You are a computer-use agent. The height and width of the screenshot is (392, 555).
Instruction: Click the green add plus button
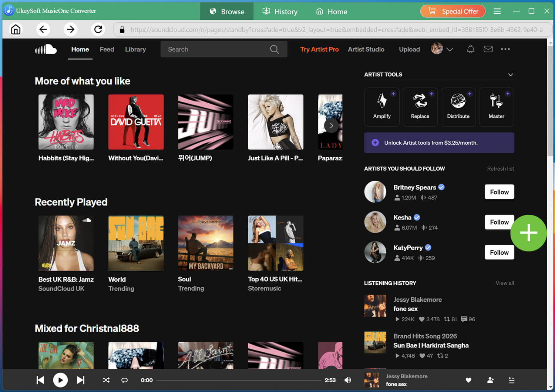pyautogui.click(x=528, y=233)
